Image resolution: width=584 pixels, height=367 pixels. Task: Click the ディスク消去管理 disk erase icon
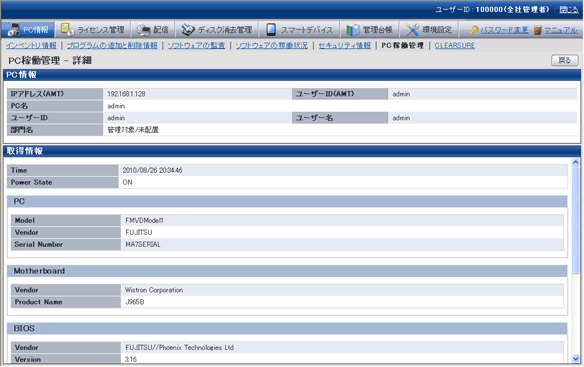188,29
